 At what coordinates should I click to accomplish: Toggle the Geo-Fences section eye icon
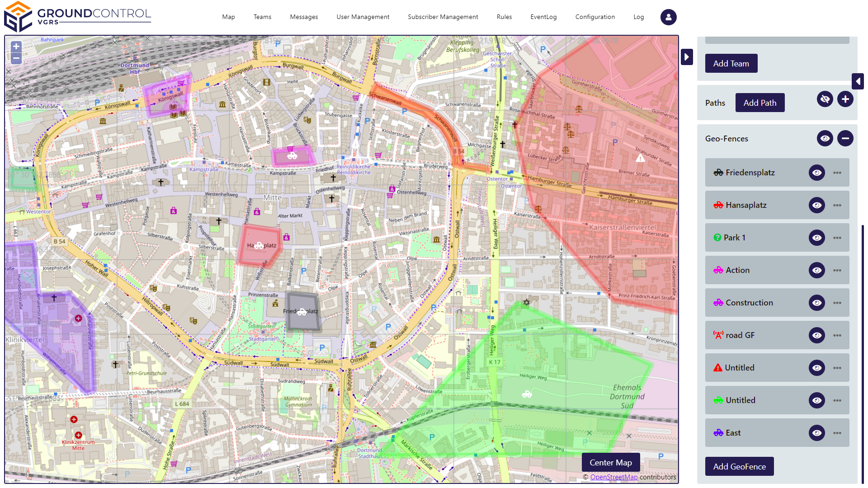pyautogui.click(x=825, y=138)
